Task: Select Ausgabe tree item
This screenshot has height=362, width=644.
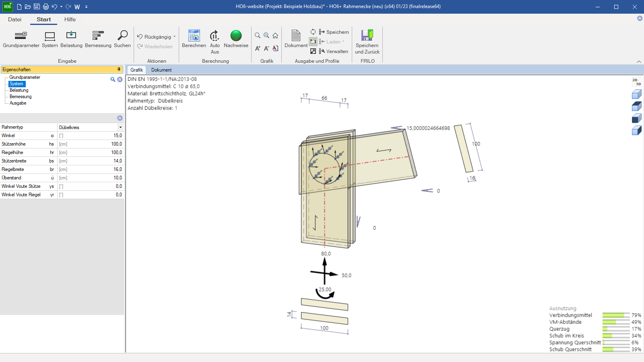Action: [18, 103]
